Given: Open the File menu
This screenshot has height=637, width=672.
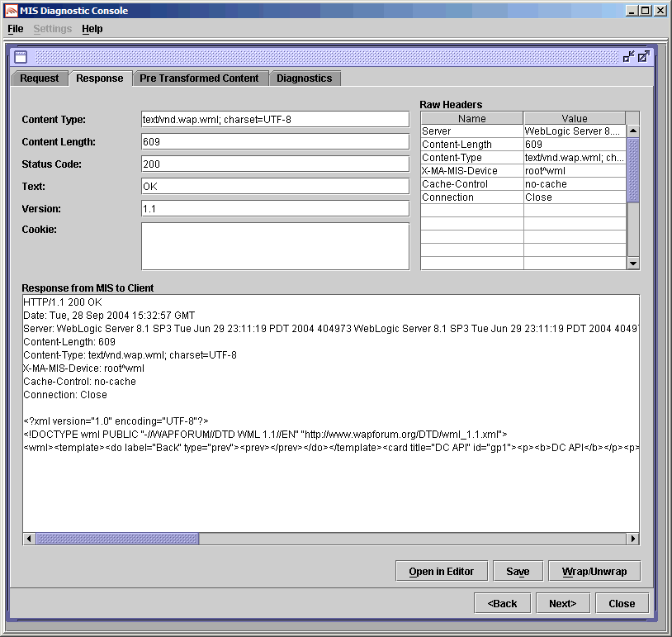Looking at the screenshot, I should tap(16, 29).
